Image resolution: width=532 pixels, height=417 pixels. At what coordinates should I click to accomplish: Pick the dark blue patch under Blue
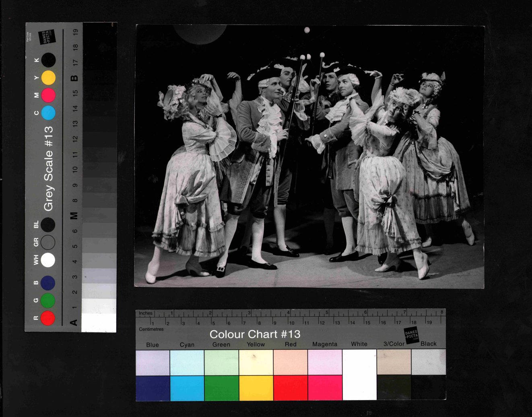point(153,388)
